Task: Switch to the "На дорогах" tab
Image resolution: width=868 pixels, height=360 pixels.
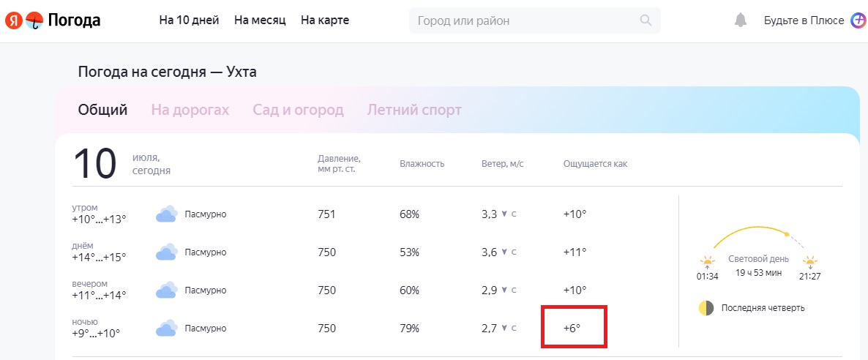Action: (x=190, y=110)
